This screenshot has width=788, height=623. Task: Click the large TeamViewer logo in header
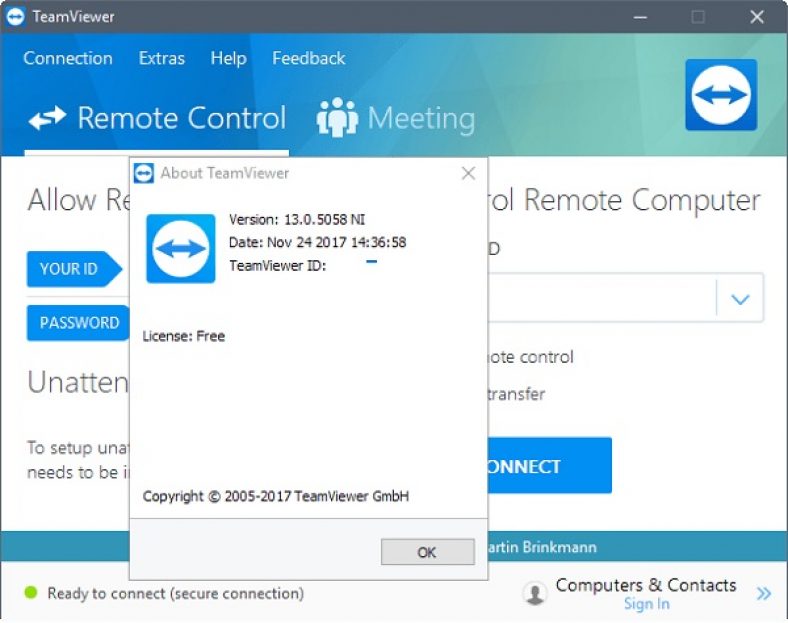tap(721, 94)
